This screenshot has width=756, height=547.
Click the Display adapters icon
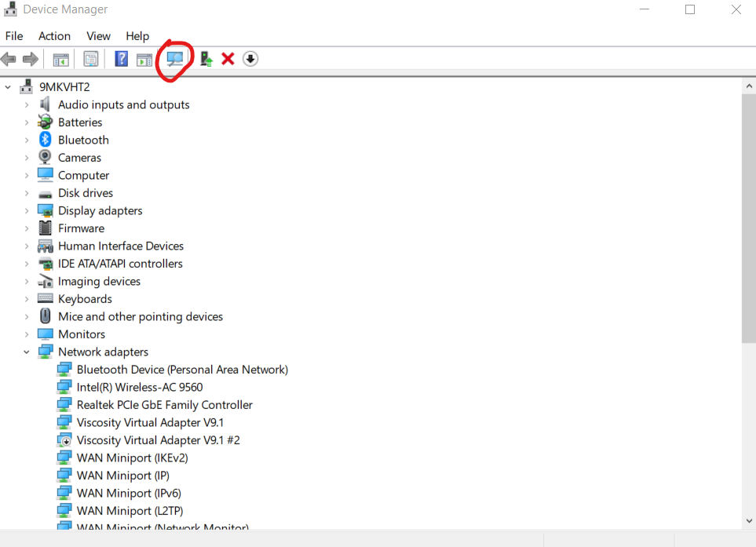click(46, 210)
